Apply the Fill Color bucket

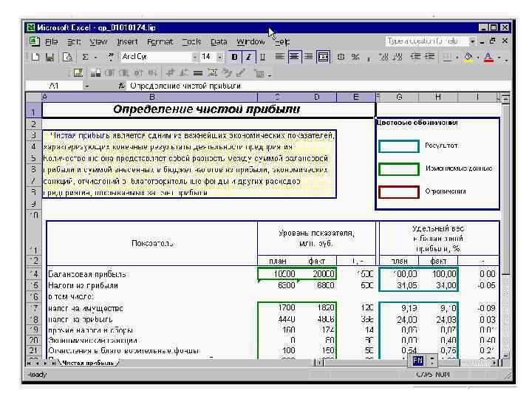click(x=468, y=58)
